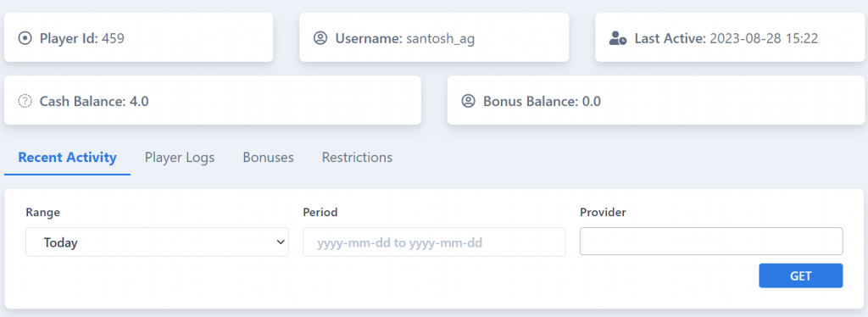Click the chevron arrow of Range select

[x=280, y=242]
